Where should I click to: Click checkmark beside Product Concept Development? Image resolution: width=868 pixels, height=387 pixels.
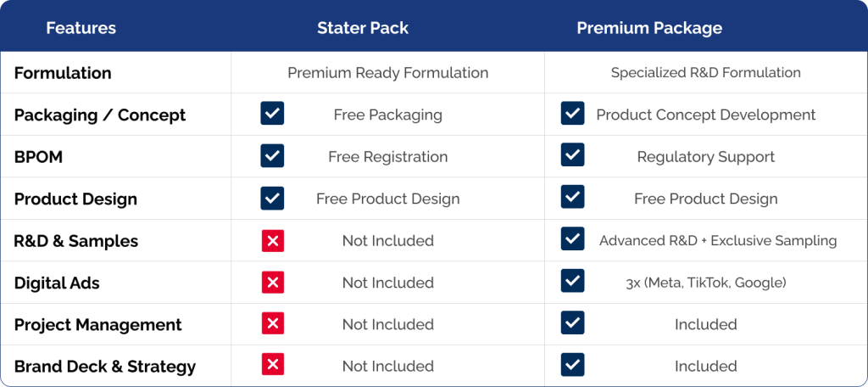572,114
